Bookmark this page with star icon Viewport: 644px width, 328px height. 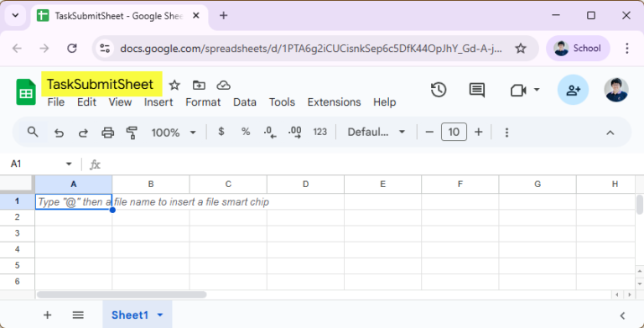pos(521,49)
